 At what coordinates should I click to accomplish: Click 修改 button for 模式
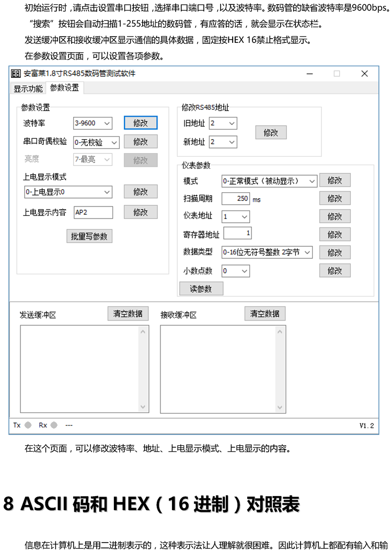coord(335,180)
